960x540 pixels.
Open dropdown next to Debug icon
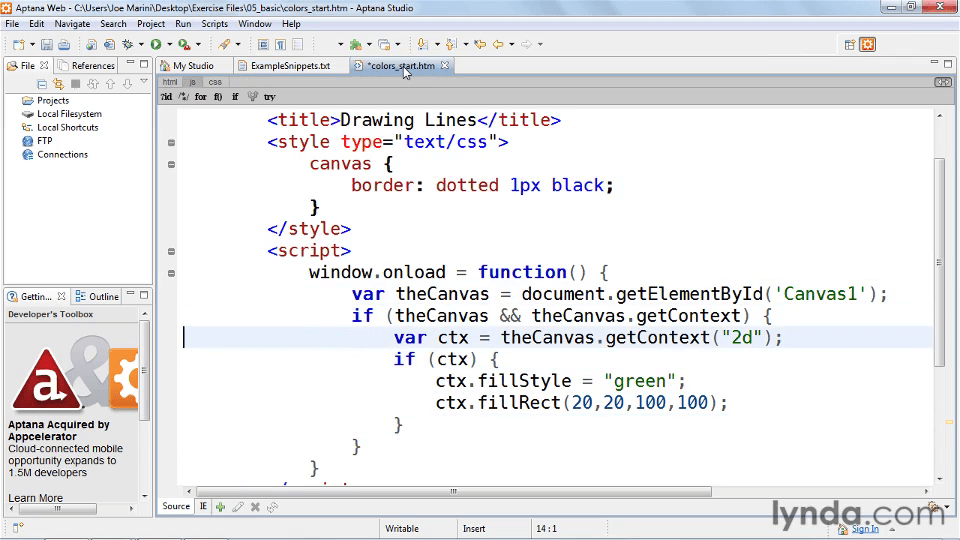141,45
